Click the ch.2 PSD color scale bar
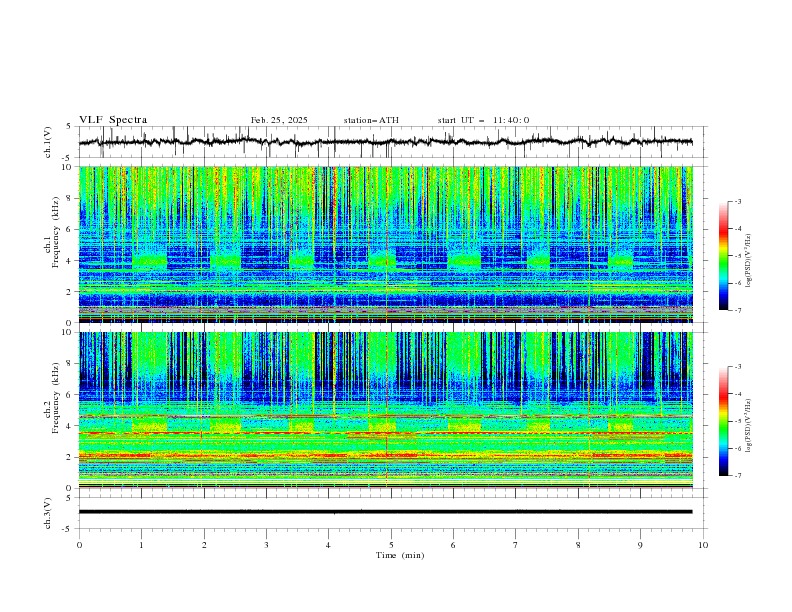Image resolution: width=792 pixels, height=612 pixels. point(723,421)
